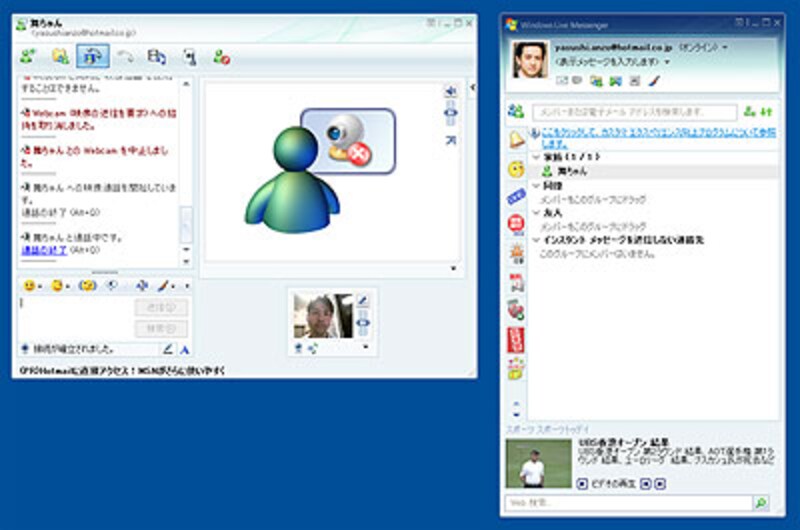Click the sort contacts arrows icon in Messenger

[x=766, y=111]
